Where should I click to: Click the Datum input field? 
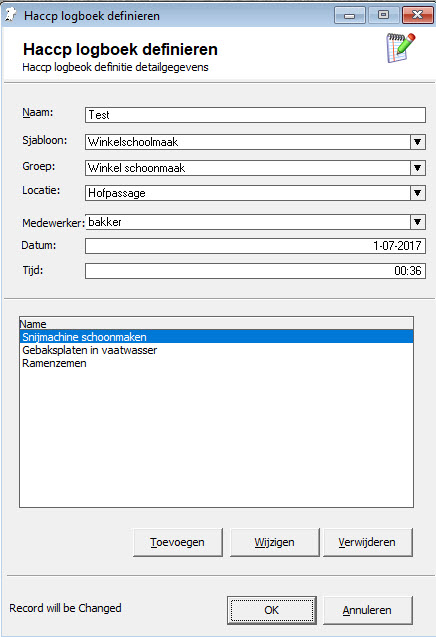coord(255,246)
